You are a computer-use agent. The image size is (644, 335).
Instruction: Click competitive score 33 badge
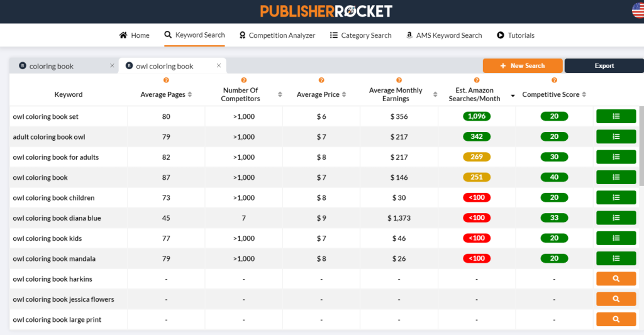(554, 218)
